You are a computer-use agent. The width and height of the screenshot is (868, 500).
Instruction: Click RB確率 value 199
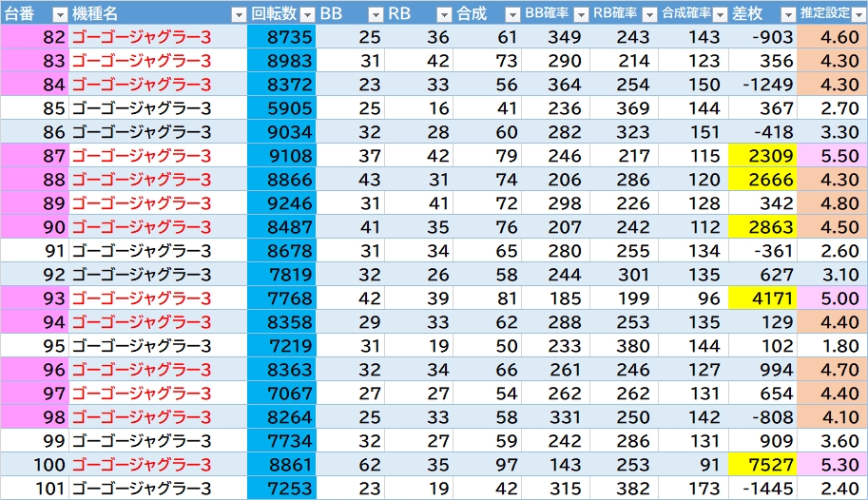pos(624,298)
